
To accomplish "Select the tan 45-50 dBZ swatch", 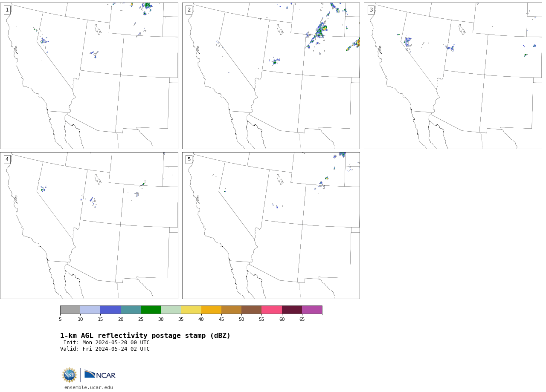I will pos(231,310).
